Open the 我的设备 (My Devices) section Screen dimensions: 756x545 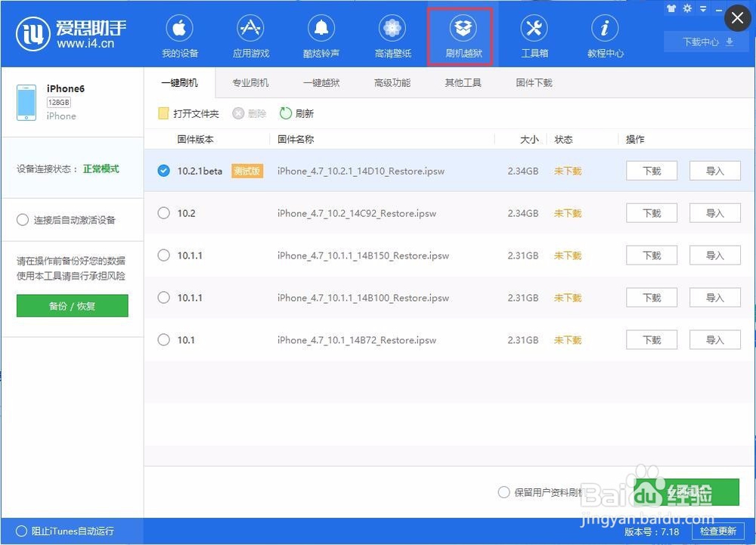(x=179, y=35)
